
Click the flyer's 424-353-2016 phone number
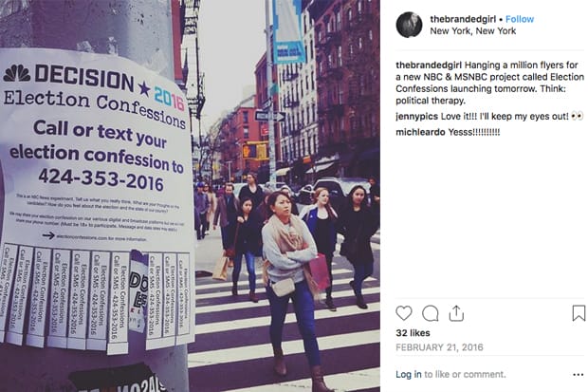[x=101, y=178]
